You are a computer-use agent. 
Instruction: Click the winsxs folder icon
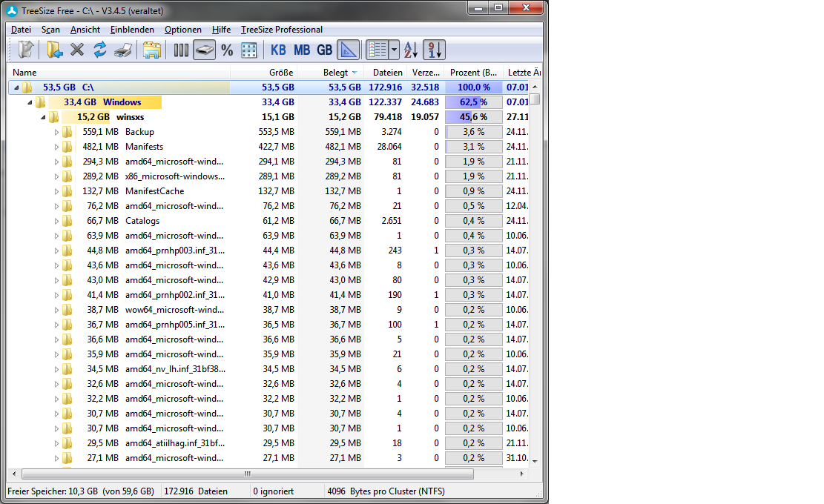click(x=53, y=116)
